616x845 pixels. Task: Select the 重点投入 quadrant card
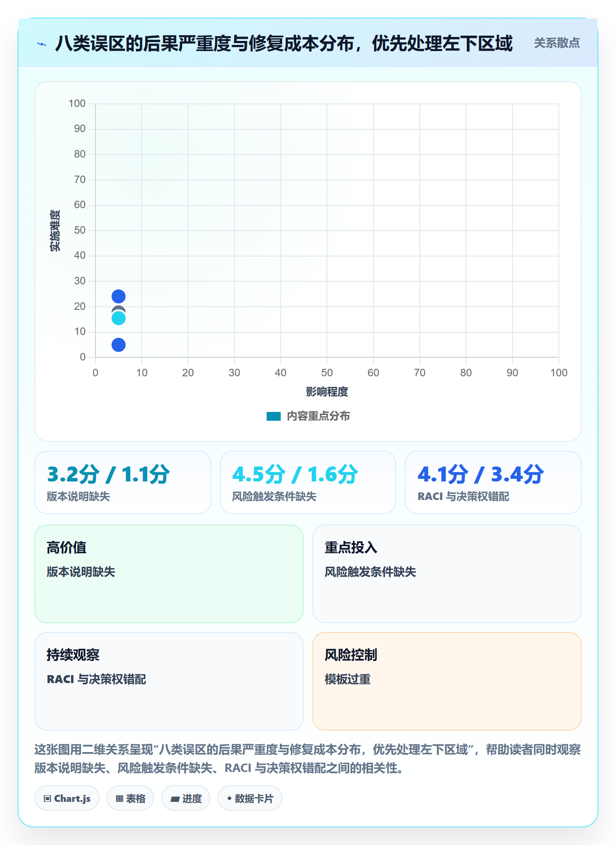tap(447, 574)
